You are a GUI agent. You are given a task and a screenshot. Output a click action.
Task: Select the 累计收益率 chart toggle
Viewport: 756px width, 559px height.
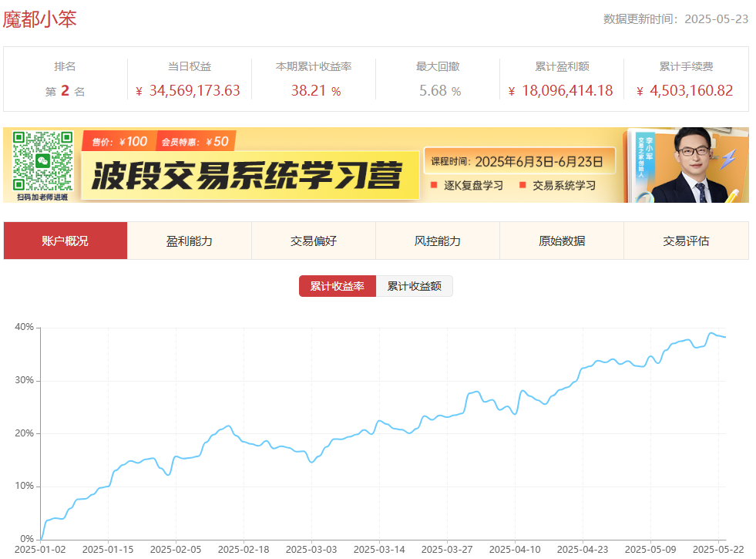[338, 286]
